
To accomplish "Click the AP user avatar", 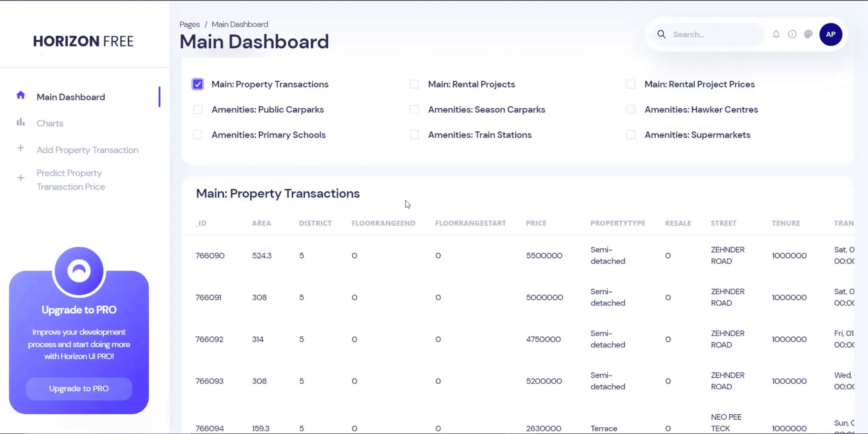I will click(x=830, y=34).
